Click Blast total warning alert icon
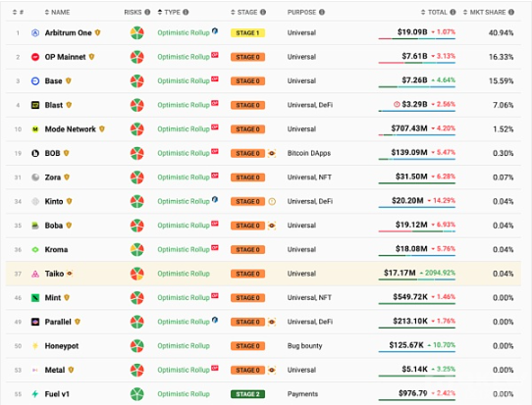The height and width of the screenshot is (405, 532). pos(397,104)
